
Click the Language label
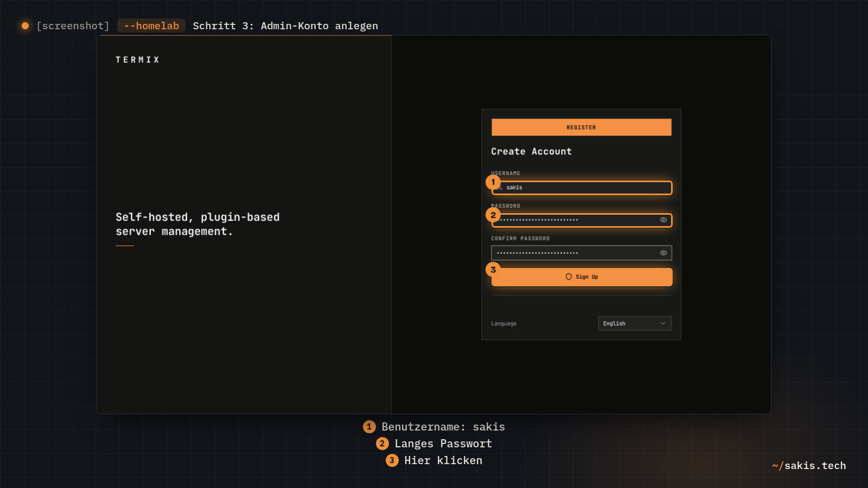[x=503, y=324]
